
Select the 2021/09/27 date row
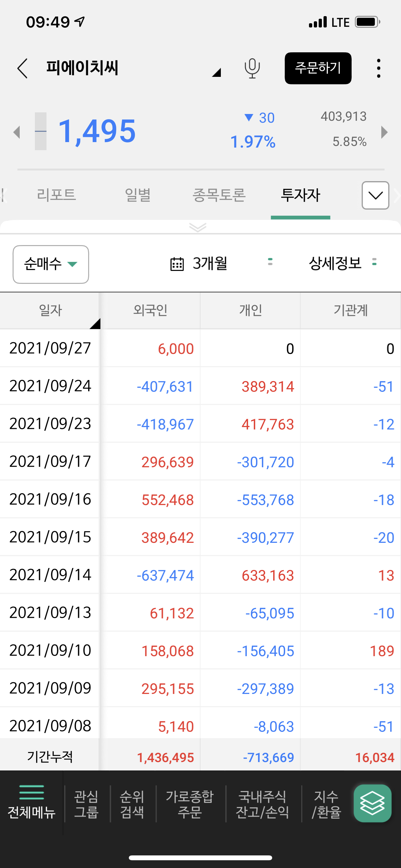pos(50,348)
